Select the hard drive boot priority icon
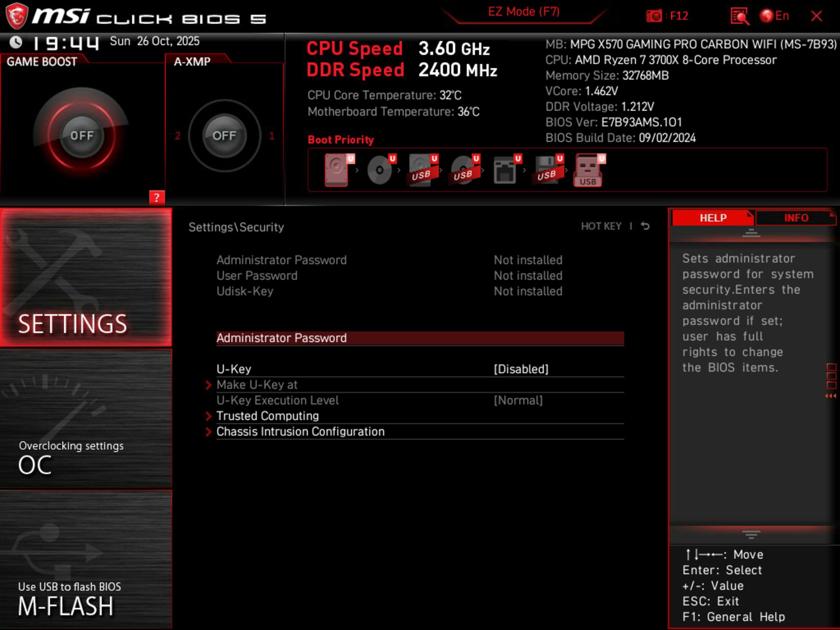This screenshot has width=840, height=630. (x=336, y=168)
